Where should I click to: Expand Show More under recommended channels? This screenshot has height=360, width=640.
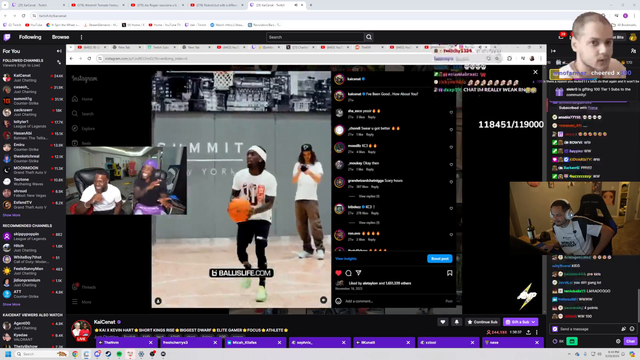11,304
